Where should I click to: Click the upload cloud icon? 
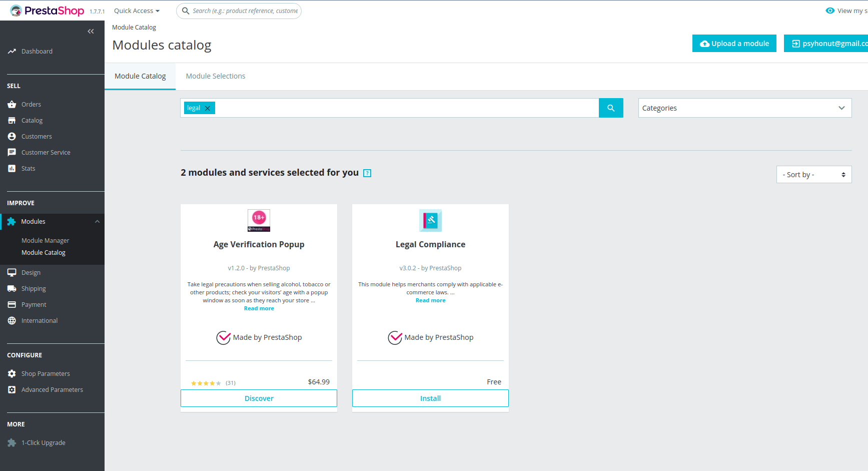click(x=704, y=44)
